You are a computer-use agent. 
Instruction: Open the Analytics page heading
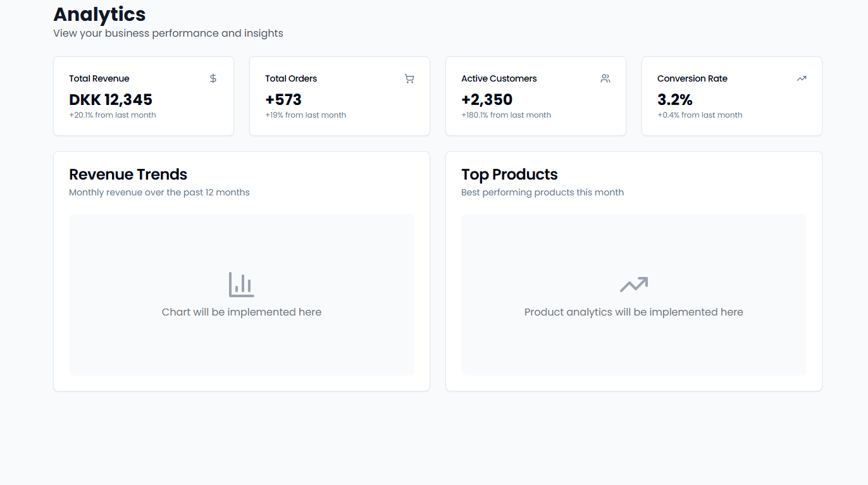tap(99, 14)
